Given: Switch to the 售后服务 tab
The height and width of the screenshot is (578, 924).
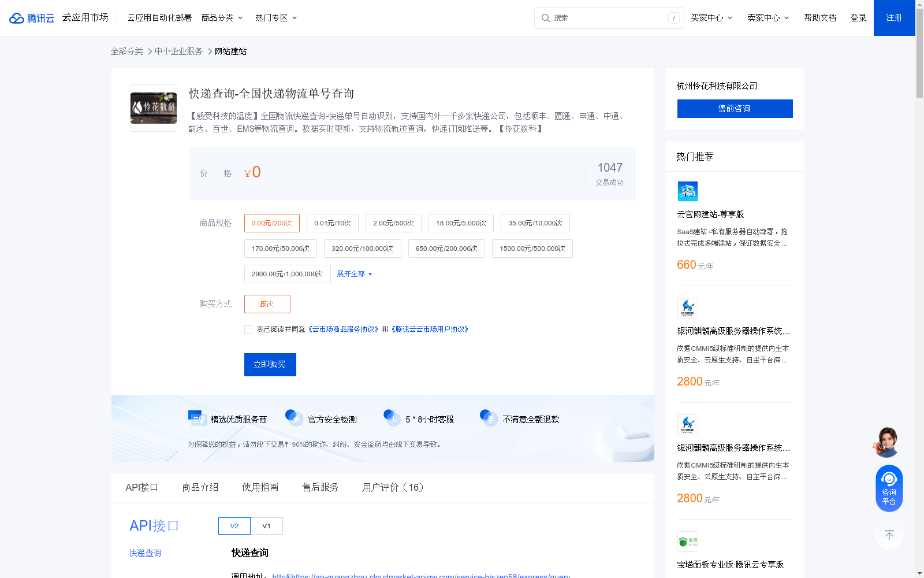Looking at the screenshot, I should (321, 487).
